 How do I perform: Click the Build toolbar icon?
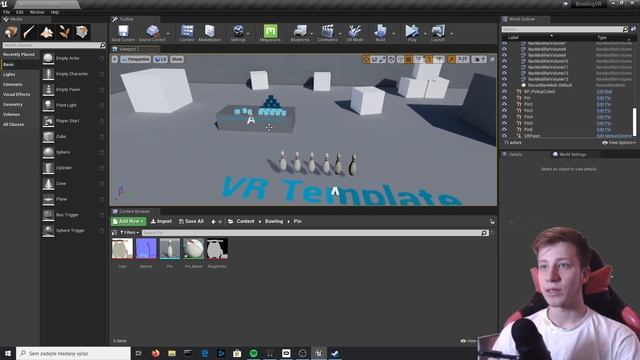(x=380, y=31)
